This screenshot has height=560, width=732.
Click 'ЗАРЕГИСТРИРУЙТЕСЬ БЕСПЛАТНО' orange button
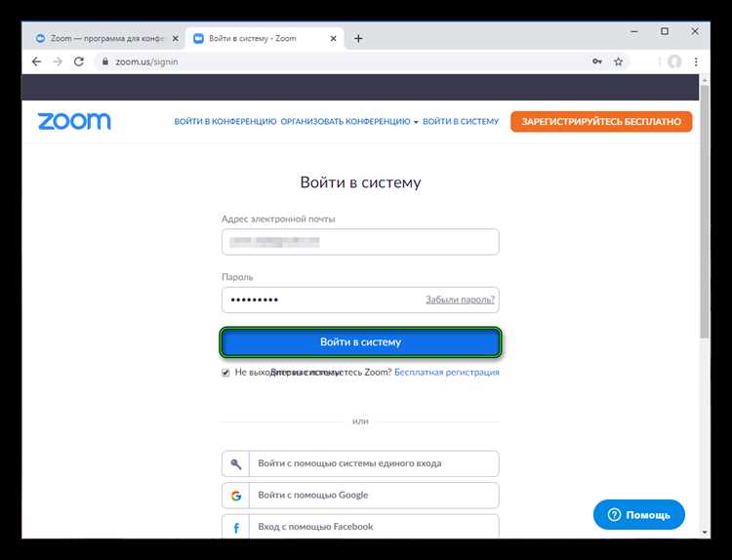click(x=601, y=121)
